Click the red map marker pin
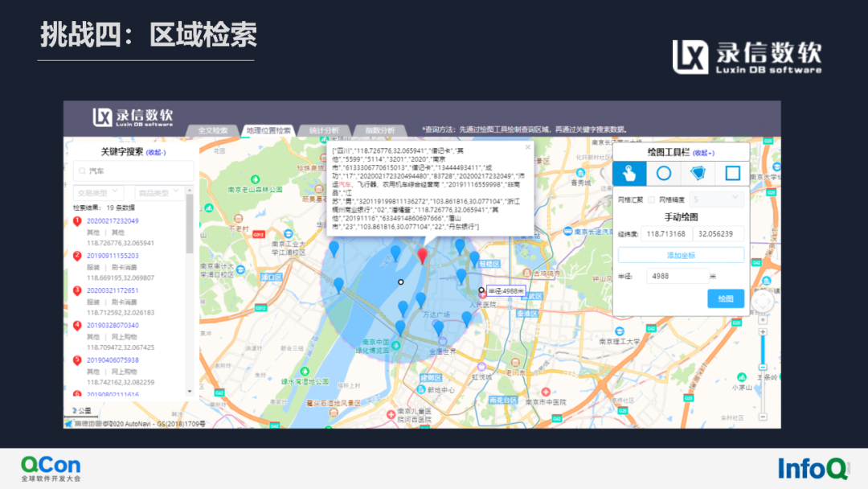 coord(423,255)
